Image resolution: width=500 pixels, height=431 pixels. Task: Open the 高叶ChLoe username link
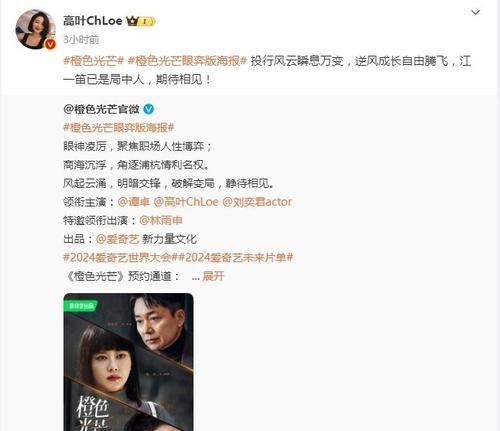click(x=93, y=21)
